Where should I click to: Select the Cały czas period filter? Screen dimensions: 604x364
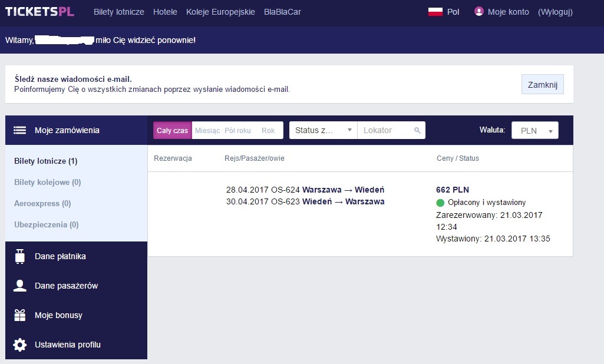(172, 131)
